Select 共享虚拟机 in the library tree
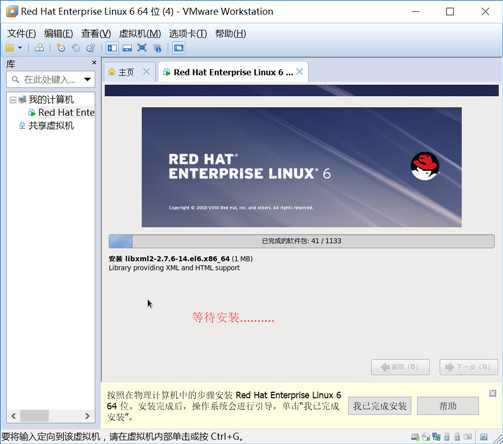The image size is (503, 444). 51,125
